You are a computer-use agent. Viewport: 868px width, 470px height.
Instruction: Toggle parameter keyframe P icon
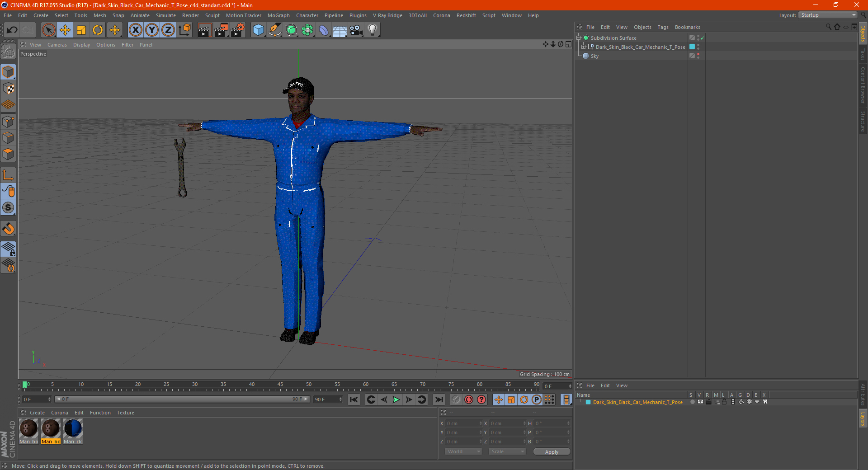537,399
